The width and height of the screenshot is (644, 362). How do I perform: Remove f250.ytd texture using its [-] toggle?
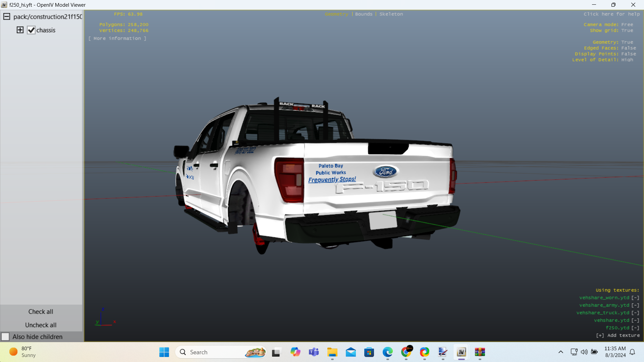click(x=635, y=328)
